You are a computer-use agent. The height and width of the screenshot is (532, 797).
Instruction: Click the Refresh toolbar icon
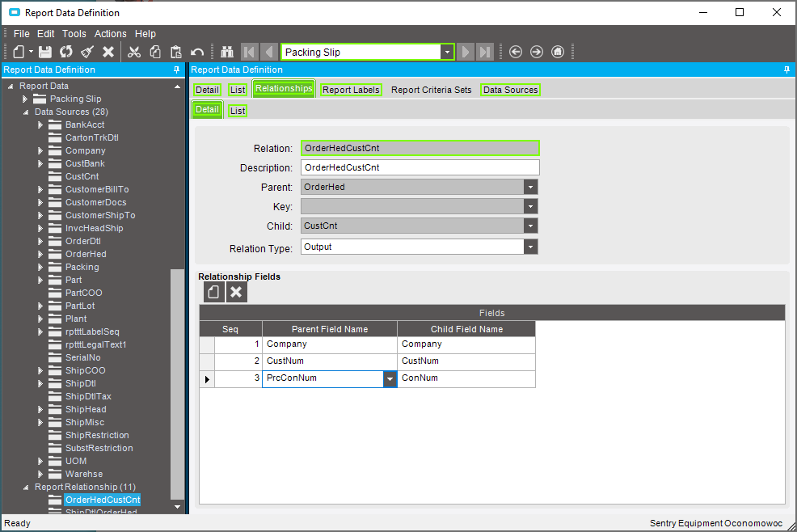(x=66, y=52)
